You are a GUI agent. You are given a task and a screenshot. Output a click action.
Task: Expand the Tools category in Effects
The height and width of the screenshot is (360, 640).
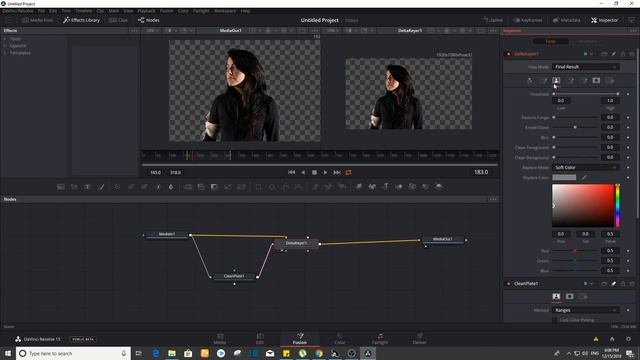pos(5,39)
